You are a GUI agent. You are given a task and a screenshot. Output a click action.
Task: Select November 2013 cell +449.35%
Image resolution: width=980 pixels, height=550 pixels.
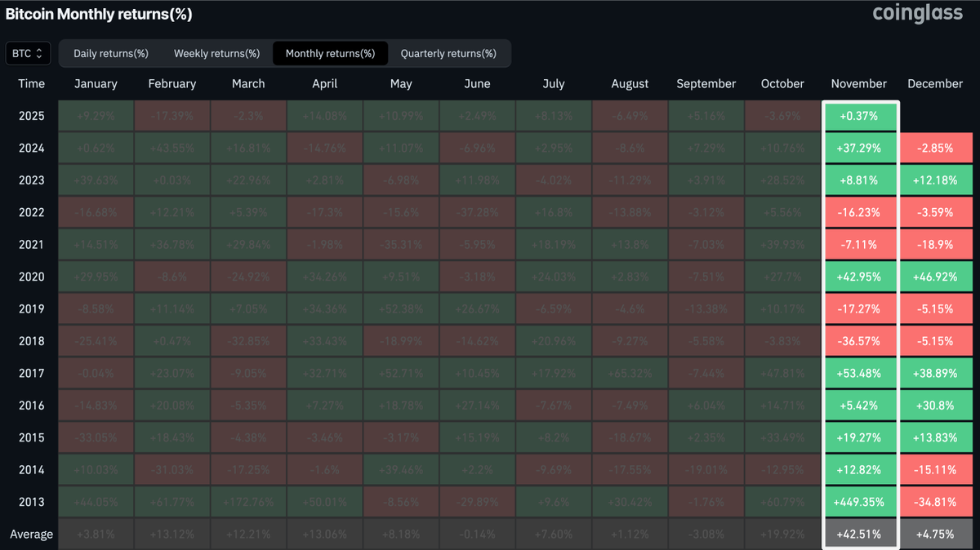[x=859, y=502]
